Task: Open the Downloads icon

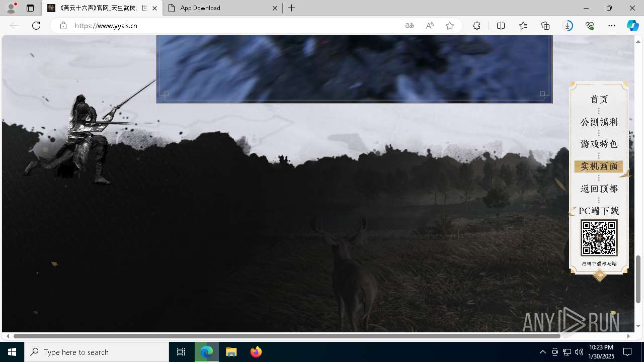Action: [x=568, y=26]
